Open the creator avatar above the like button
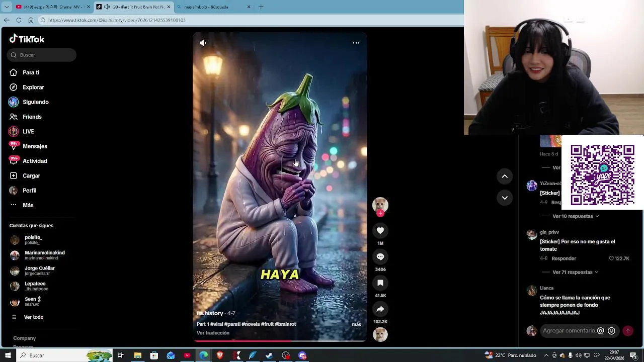644x362 pixels. tap(380, 205)
